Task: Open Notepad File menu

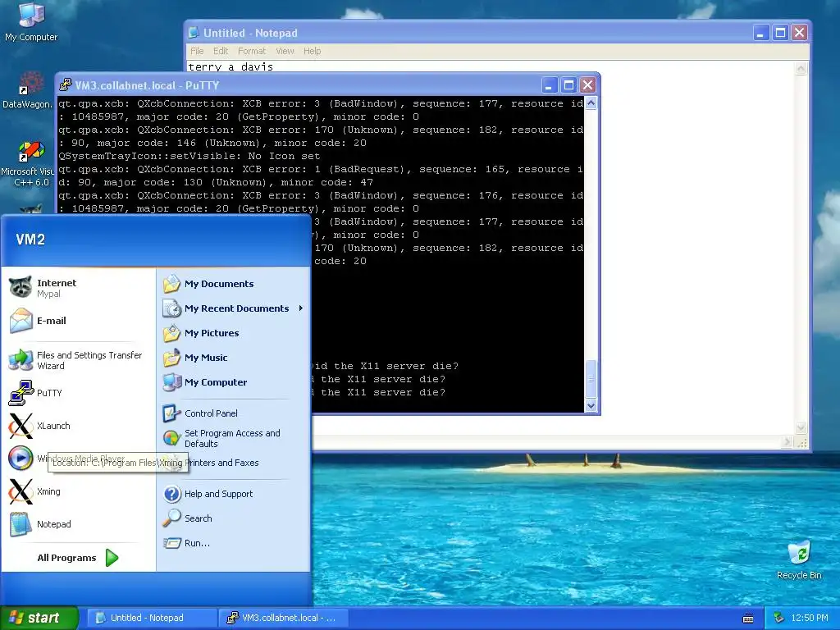Action: 197,51
